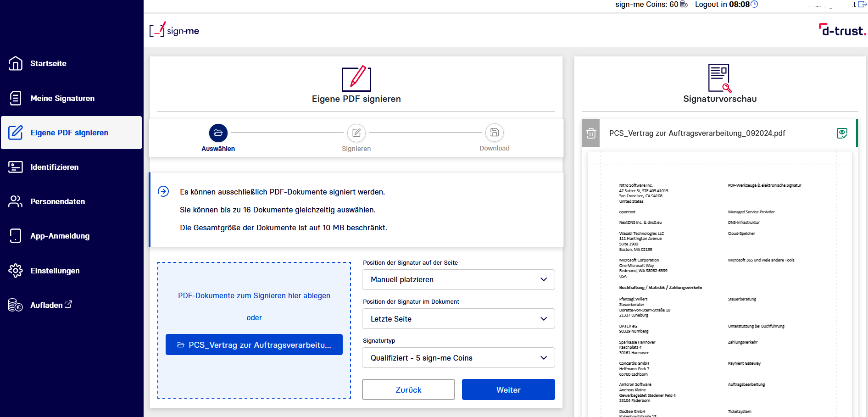Open Einstellungen in the sidebar
This screenshot has width=868, height=417.
pos(55,271)
